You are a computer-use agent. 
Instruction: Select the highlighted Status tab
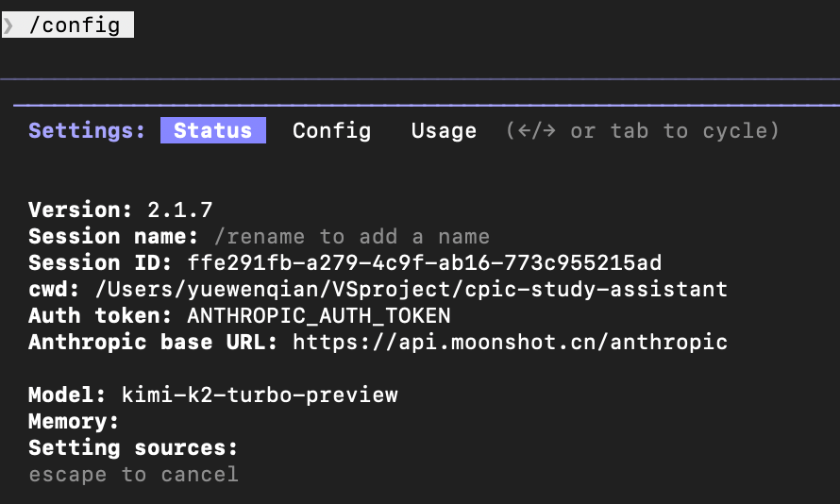pos(213,130)
